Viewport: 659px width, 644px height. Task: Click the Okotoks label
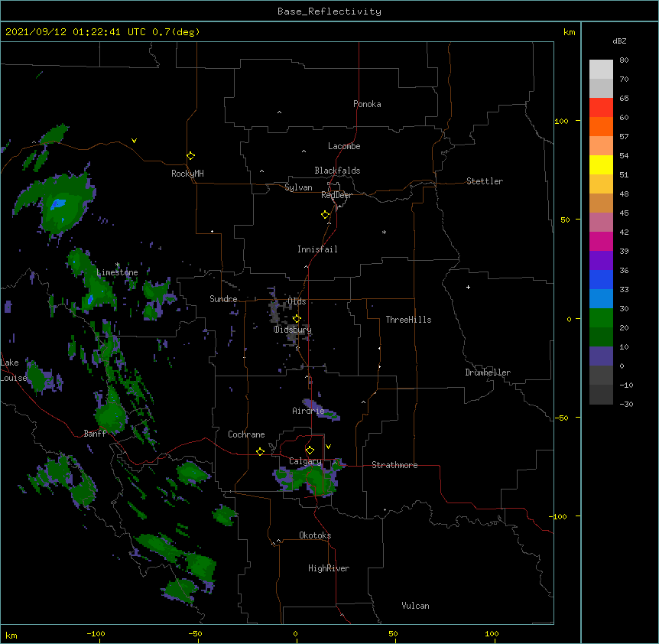point(315,535)
